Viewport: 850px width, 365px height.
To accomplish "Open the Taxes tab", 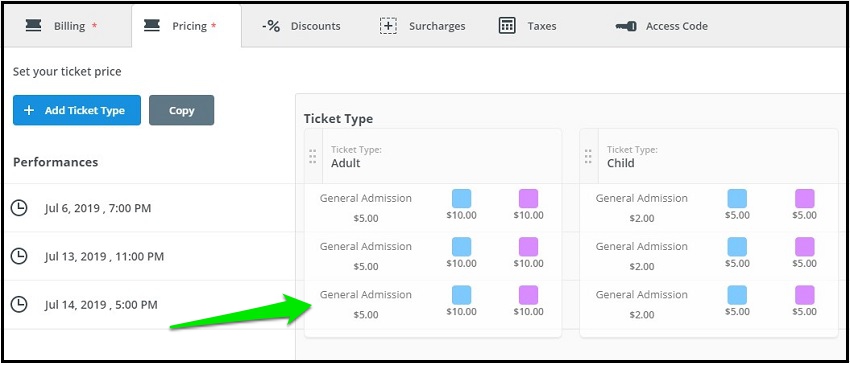I will click(527, 26).
